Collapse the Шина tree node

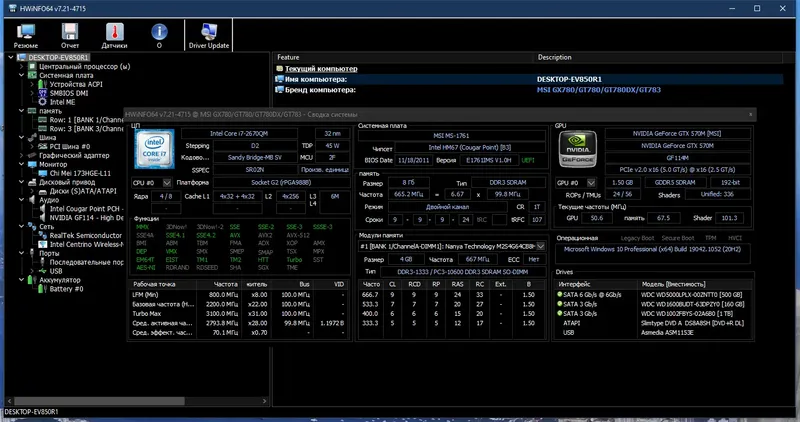click(x=21, y=137)
